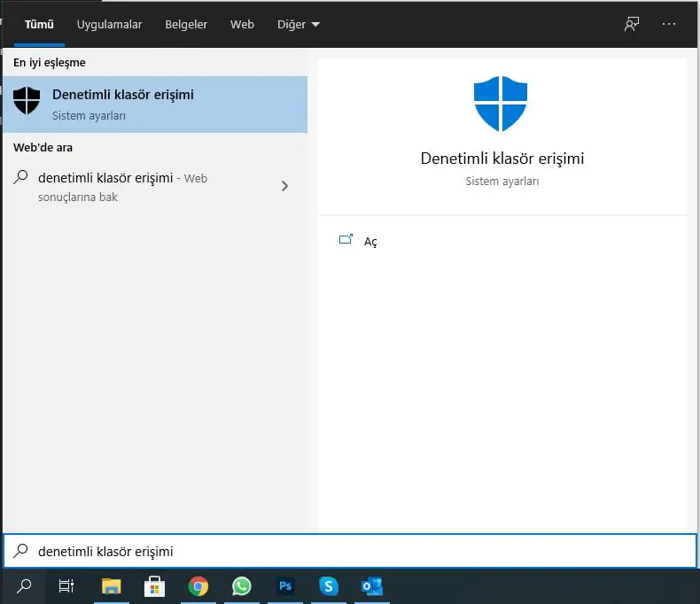Open File Explorer from the taskbar
The height and width of the screenshot is (604, 700).
(x=111, y=586)
